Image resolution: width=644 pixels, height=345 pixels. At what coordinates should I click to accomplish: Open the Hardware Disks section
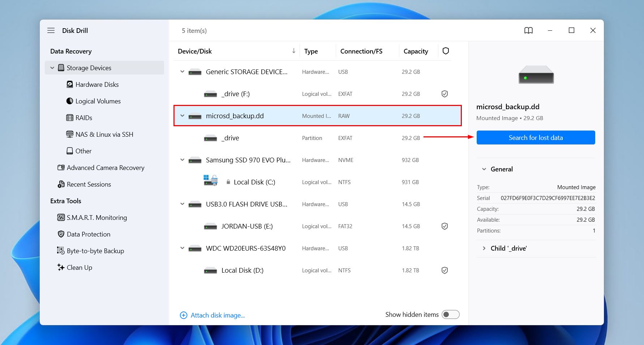pyautogui.click(x=96, y=84)
